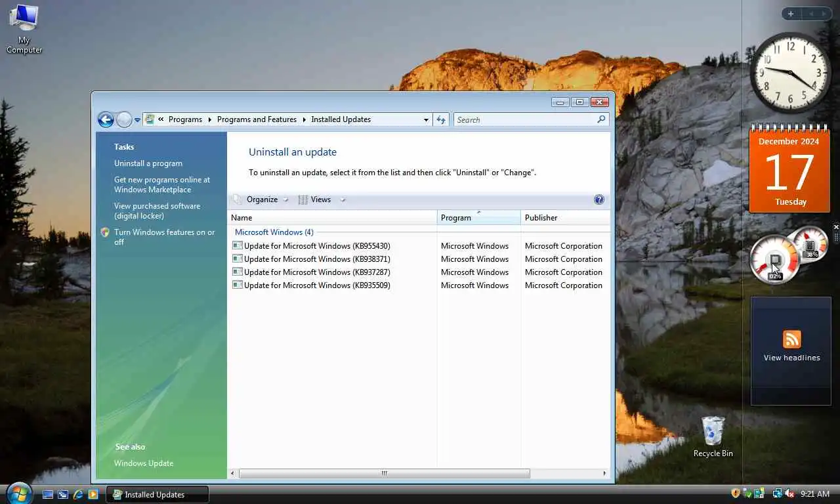Viewport: 840px width, 504px height.
Task: Click the network connection tray icon
Action: [778, 493]
